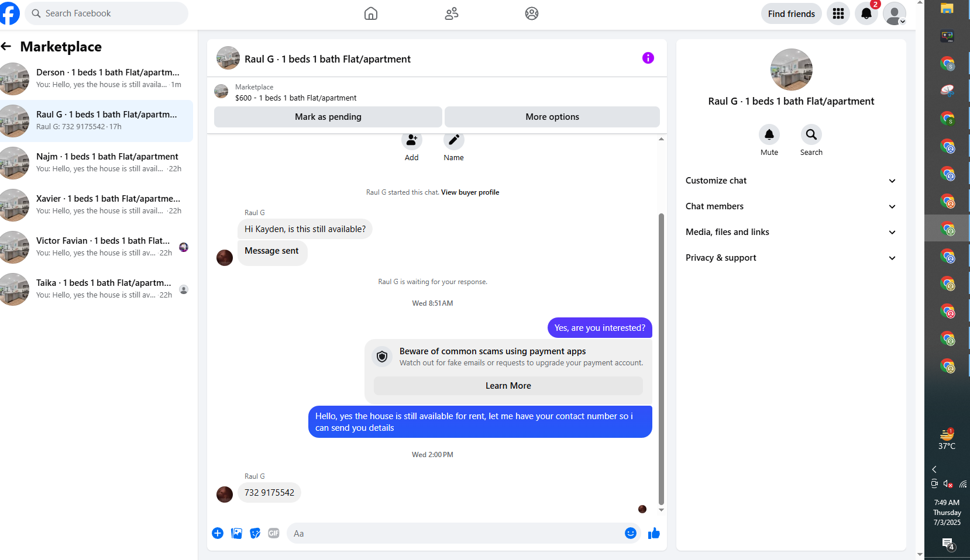
Task: Click the Facebook logo icon
Action: (x=9, y=13)
